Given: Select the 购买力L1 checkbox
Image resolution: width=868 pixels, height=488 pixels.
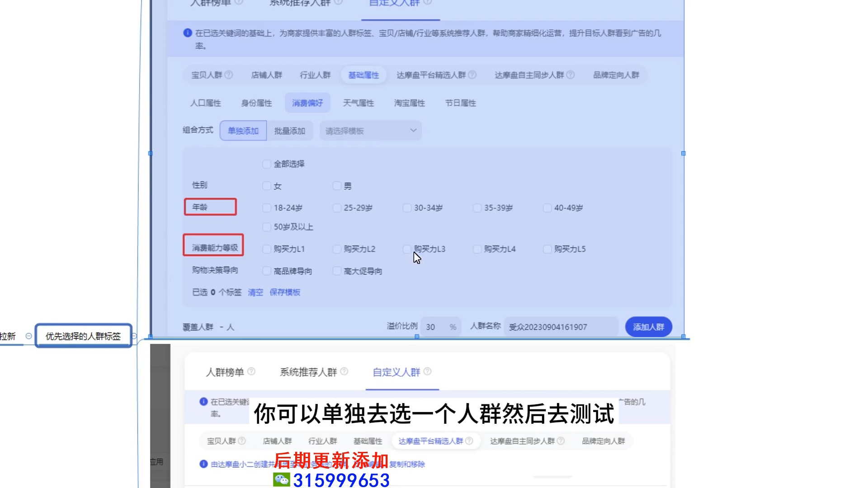Looking at the screenshot, I should click(267, 249).
